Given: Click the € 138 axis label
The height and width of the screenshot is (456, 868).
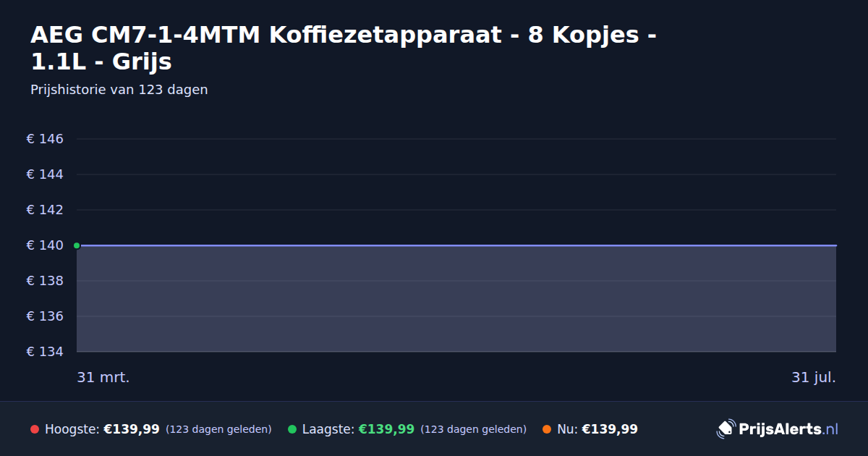Looking at the screenshot, I should pyautogui.click(x=45, y=281).
